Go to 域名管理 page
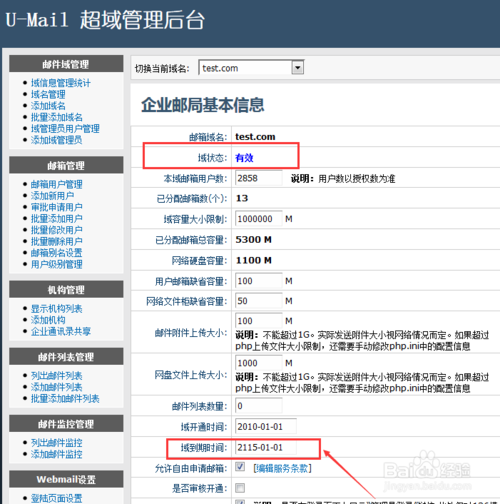This screenshot has height=504, width=500. pyautogui.click(x=48, y=94)
